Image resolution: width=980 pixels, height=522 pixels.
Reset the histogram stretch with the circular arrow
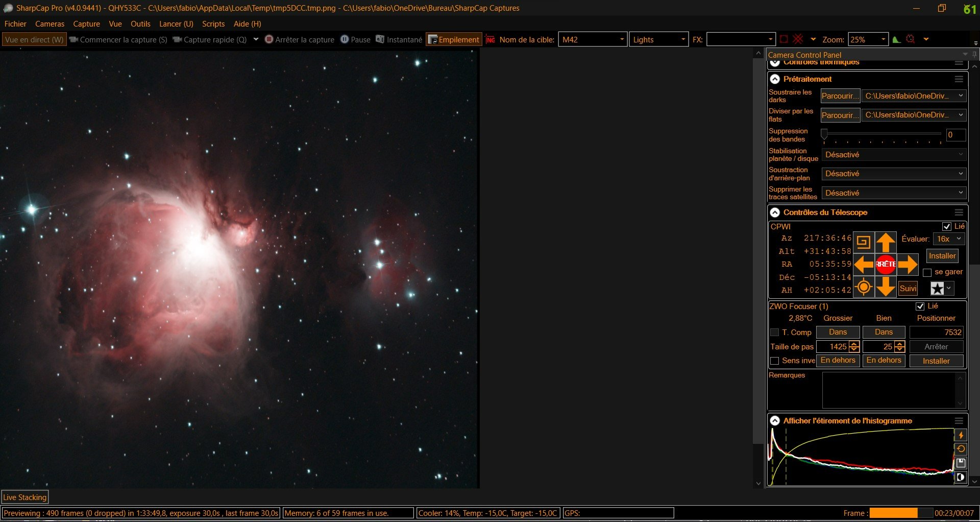point(961,449)
